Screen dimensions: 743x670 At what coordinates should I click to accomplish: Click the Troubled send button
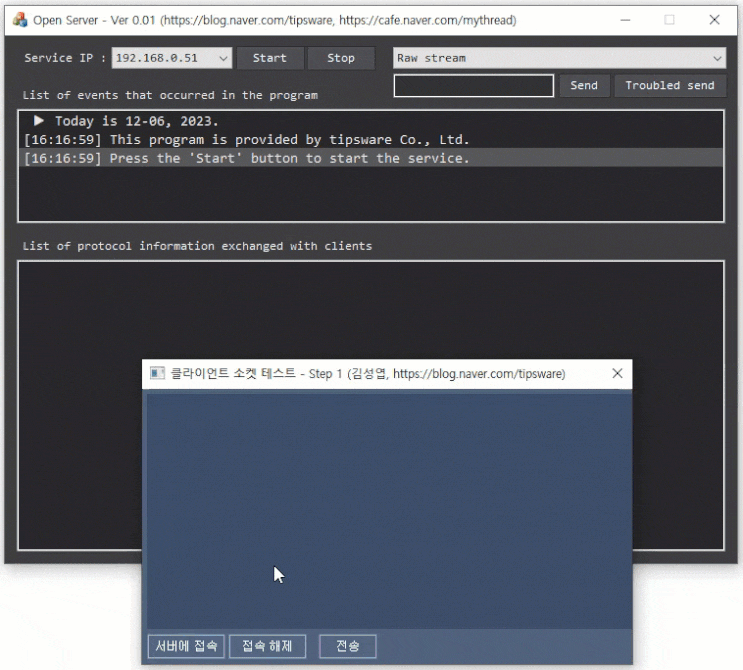click(x=670, y=85)
